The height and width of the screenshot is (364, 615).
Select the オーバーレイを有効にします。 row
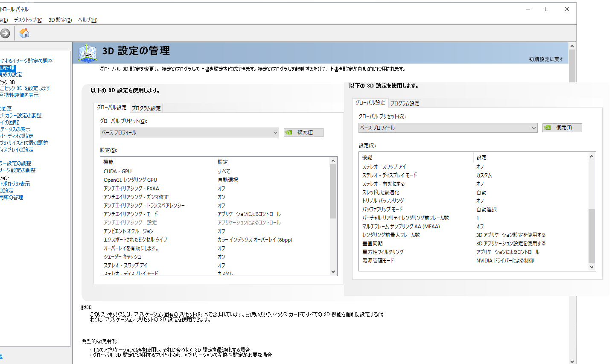pyautogui.click(x=215, y=248)
